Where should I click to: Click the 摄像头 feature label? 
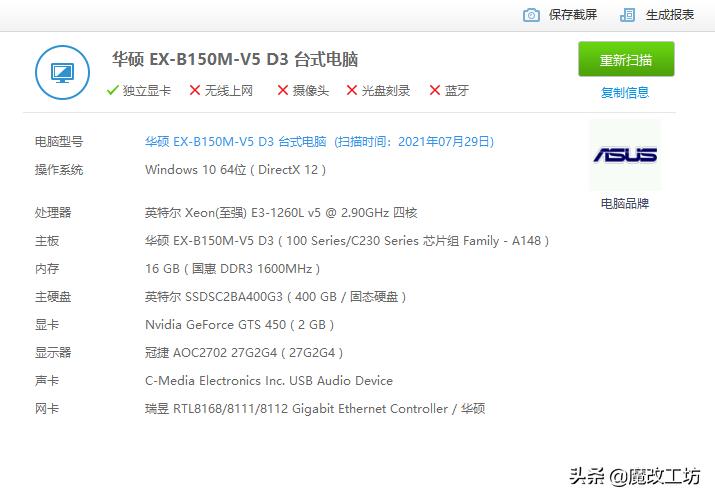[311, 91]
